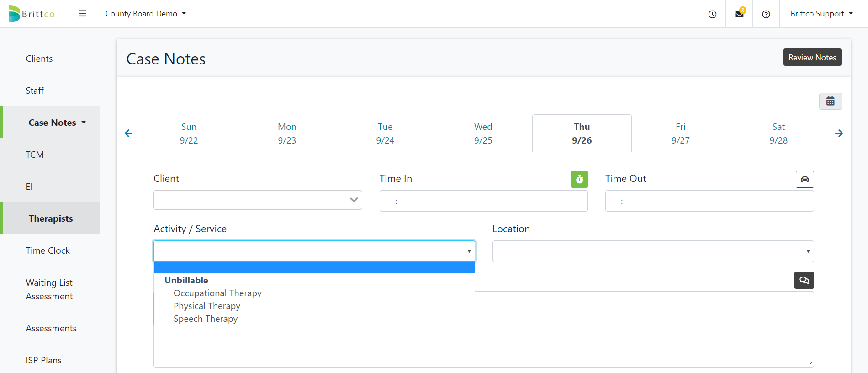
Task: Click the hamburger menu icon
Action: [83, 14]
